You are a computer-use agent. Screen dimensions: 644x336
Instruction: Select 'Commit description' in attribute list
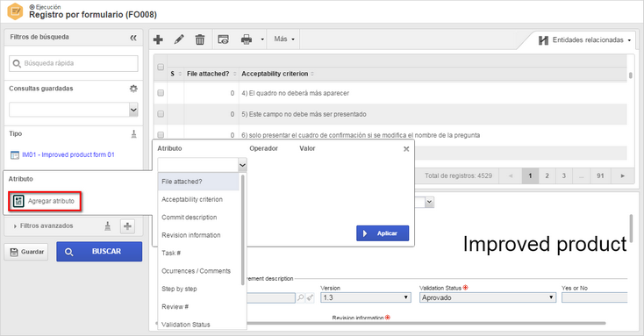198,218
